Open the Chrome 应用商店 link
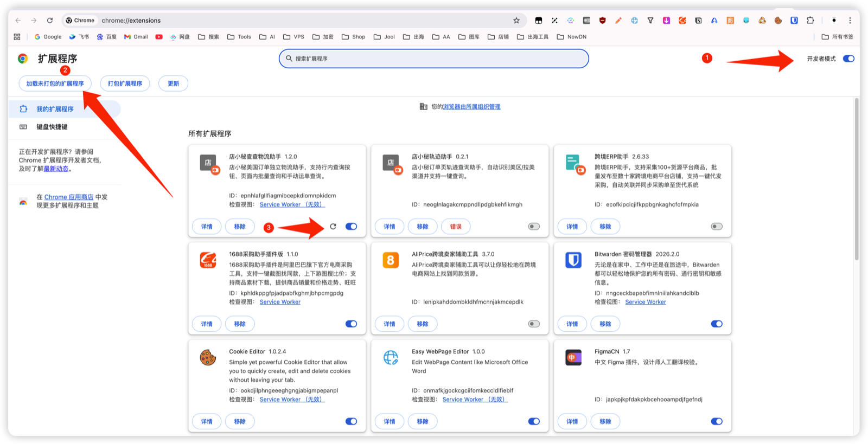 click(69, 197)
